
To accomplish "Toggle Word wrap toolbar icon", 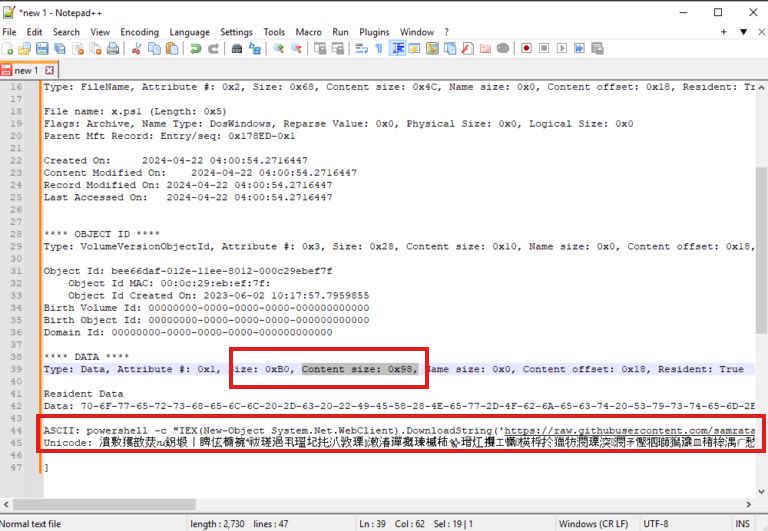I will [361, 48].
